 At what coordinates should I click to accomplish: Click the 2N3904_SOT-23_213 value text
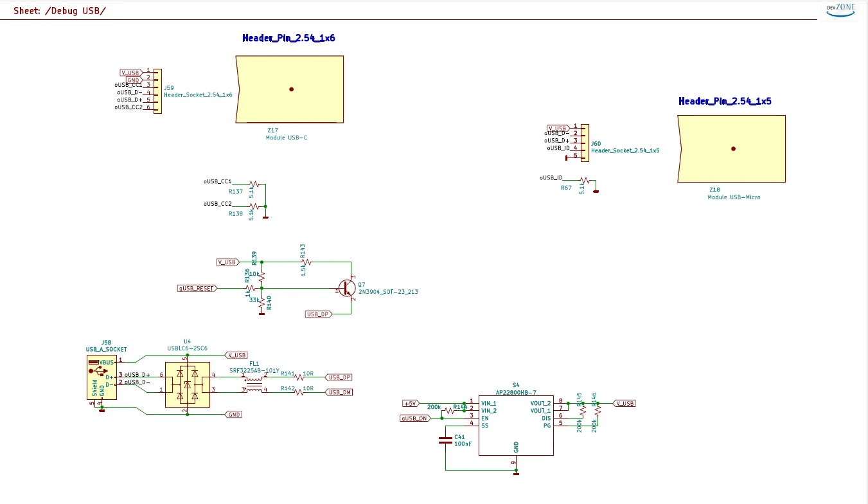coord(388,292)
